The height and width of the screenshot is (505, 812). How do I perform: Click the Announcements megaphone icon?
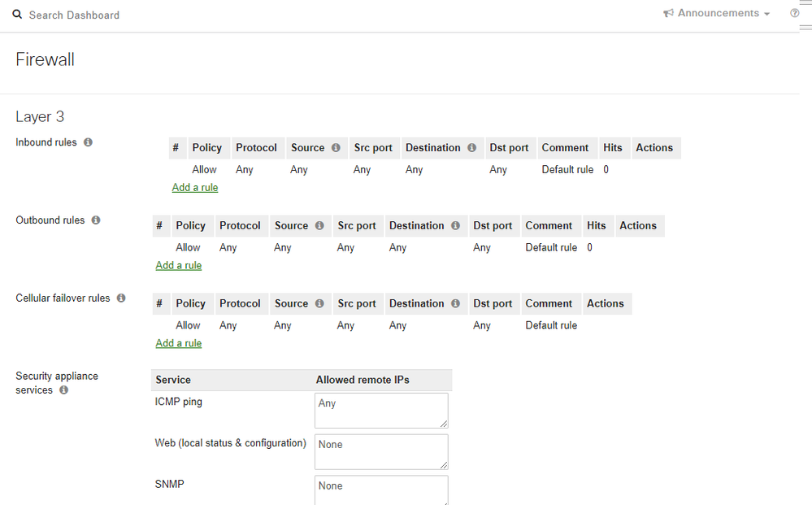[669, 14]
